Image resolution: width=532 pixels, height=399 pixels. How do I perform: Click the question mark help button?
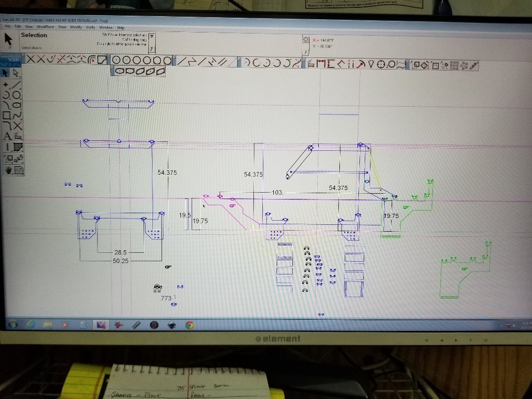[x=151, y=49]
